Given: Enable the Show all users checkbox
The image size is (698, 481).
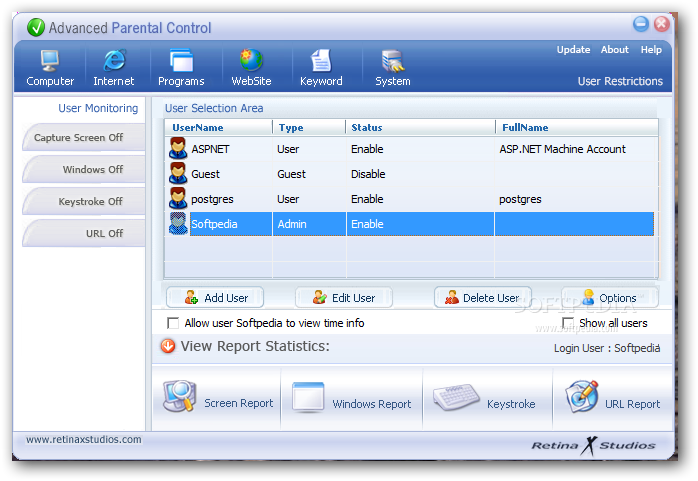Looking at the screenshot, I should [568, 323].
